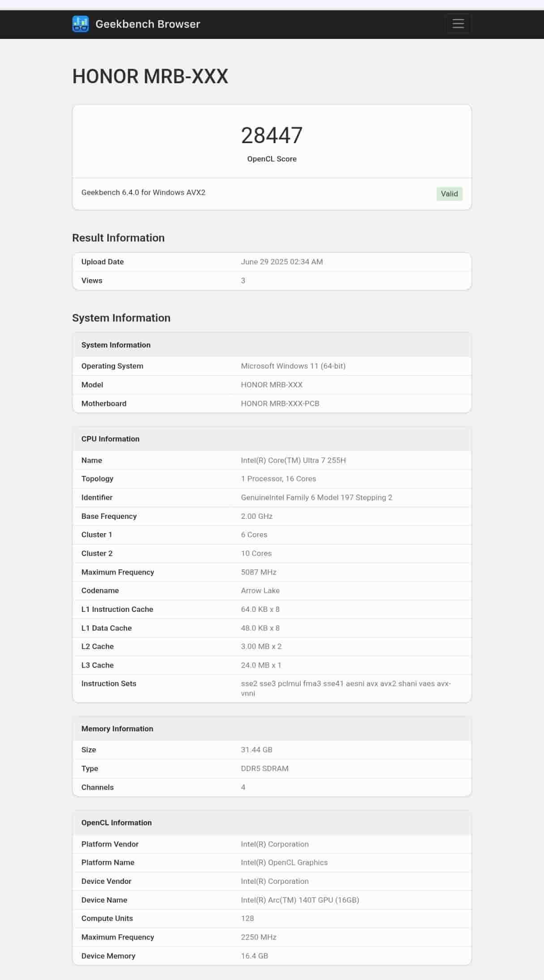Select the 28447 OpenCL score number
The image size is (544, 980).
point(272,136)
